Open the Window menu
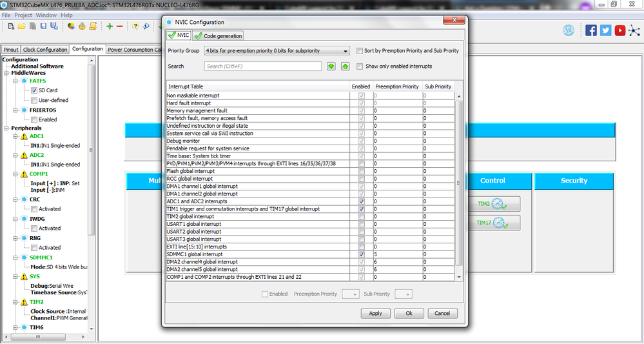The image size is (644, 344). pos(46,15)
